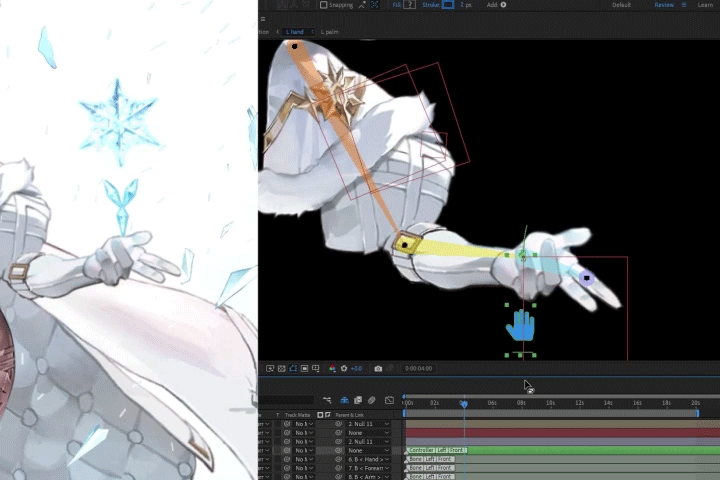The height and width of the screenshot is (480, 720).
Task: Click the square matte icon in column header
Action: [x=320, y=415]
